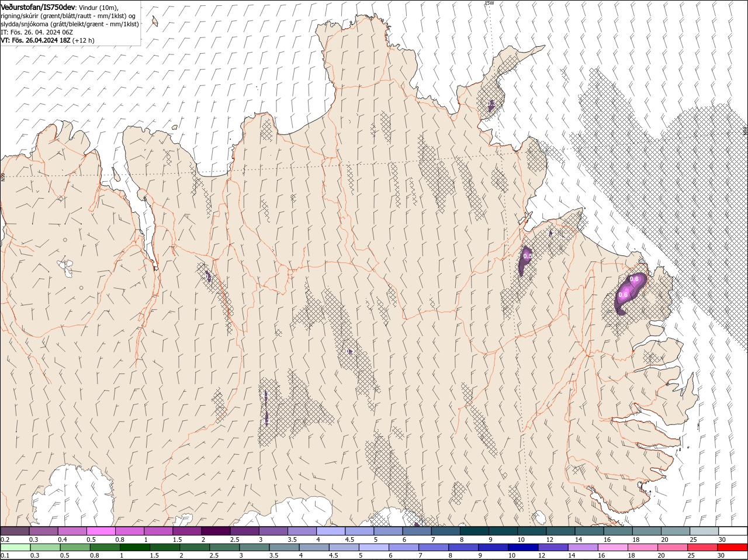
Task: Select the pale grey upper swatch between 25 and 30
Action: (704, 531)
